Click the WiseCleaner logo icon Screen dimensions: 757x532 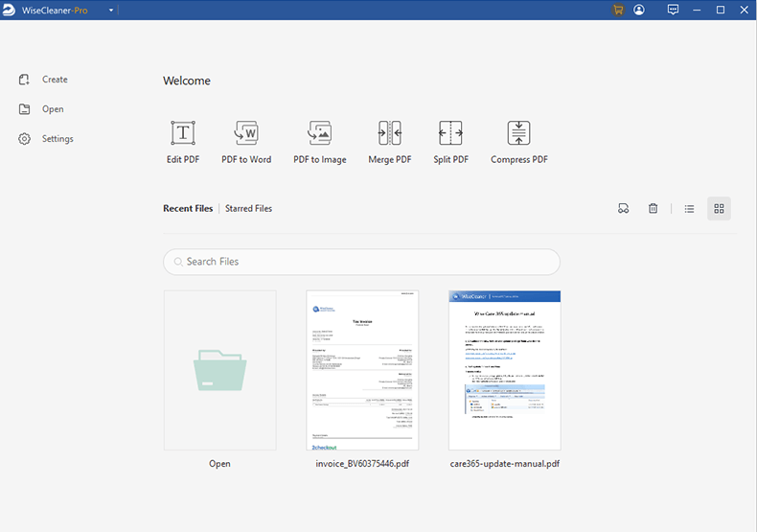point(9,11)
